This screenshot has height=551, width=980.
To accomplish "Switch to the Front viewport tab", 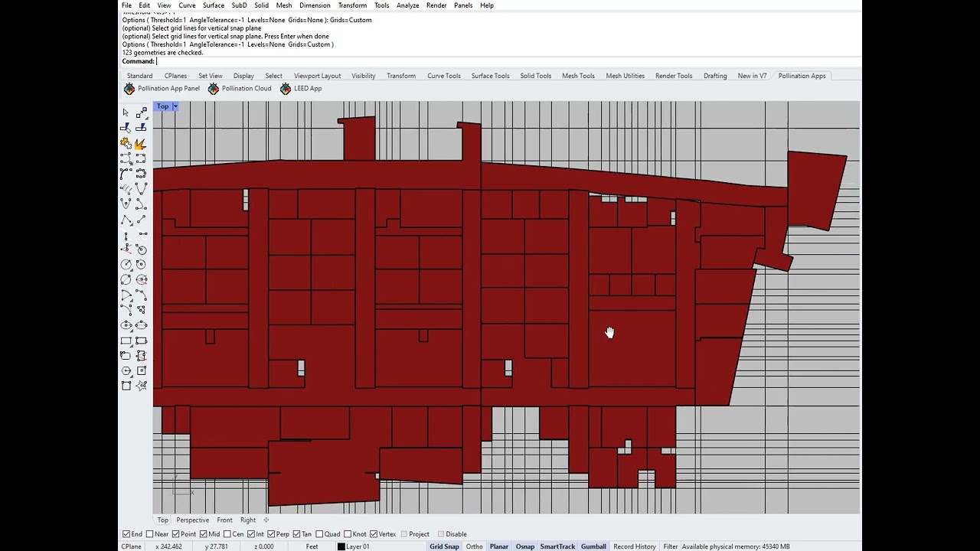I will point(224,520).
